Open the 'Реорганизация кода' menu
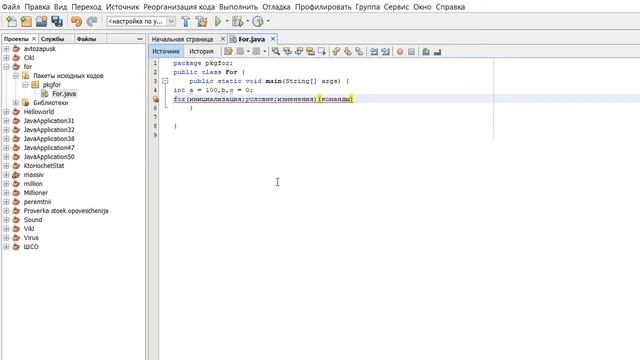 (x=179, y=7)
